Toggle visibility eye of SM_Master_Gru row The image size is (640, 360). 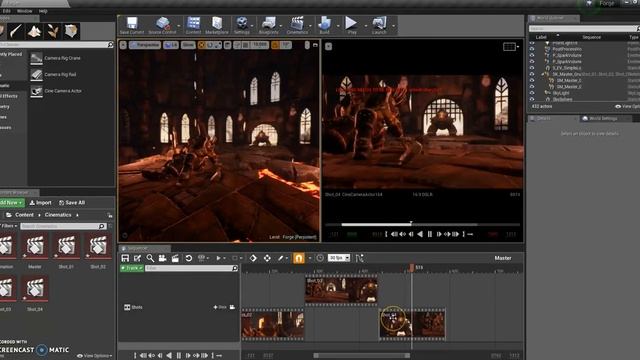(x=532, y=74)
